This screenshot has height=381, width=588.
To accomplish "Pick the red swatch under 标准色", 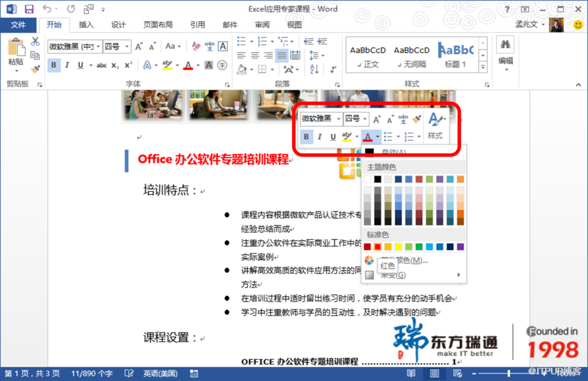I will coord(377,246).
